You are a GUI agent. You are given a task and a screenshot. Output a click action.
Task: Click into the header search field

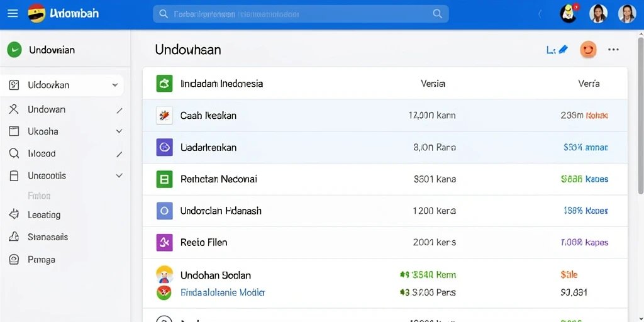(x=301, y=14)
